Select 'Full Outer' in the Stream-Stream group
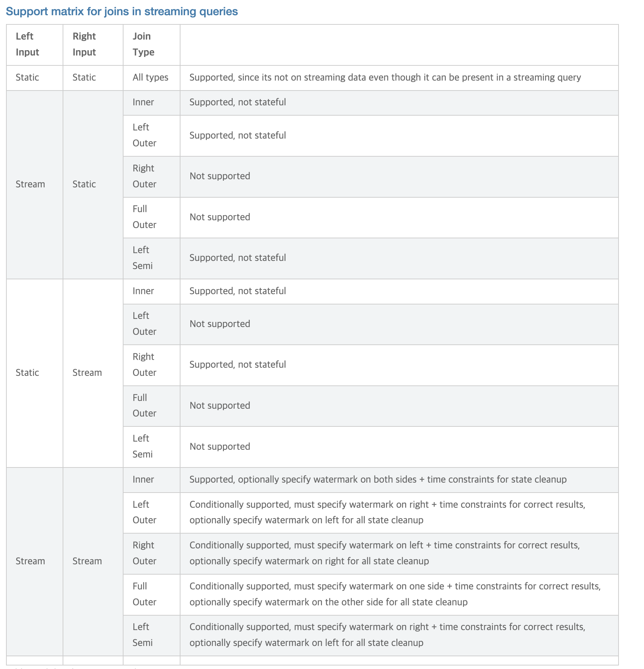The image size is (644, 669). tap(144, 594)
